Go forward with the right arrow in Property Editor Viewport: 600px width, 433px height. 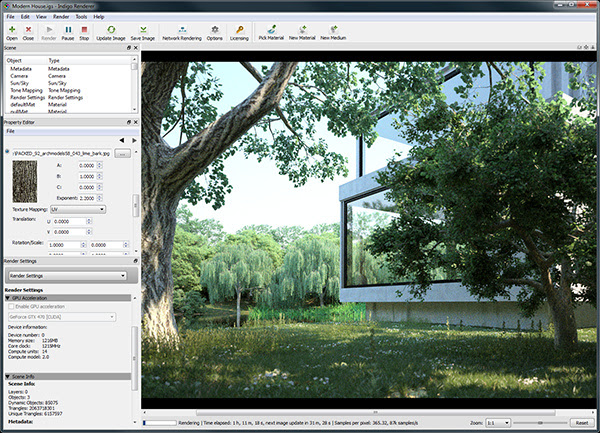pos(134,140)
